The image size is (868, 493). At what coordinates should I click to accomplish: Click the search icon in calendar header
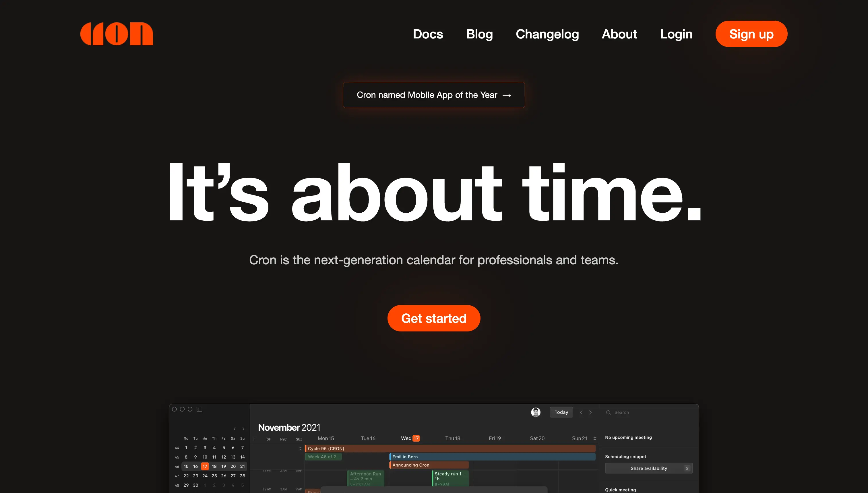pyautogui.click(x=609, y=412)
